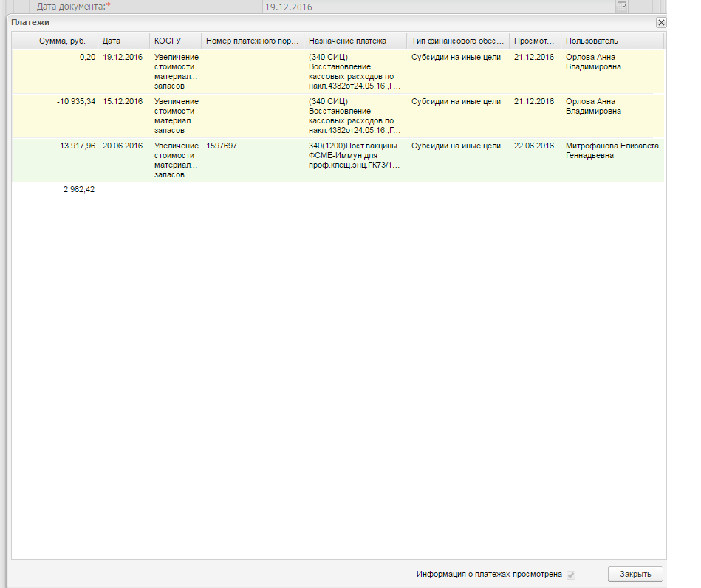Viewport: 701px width, 588px height.
Task: Click the КОСГУ cell in the -0,20 row
Action: click(176, 72)
